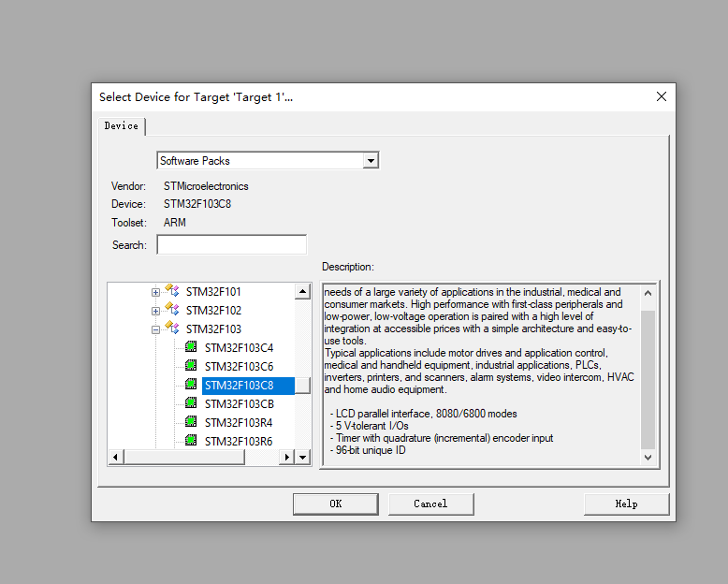Select the STM32F103 family label
The height and width of the screenshot is (584, 728).
[x=213, y=329]
